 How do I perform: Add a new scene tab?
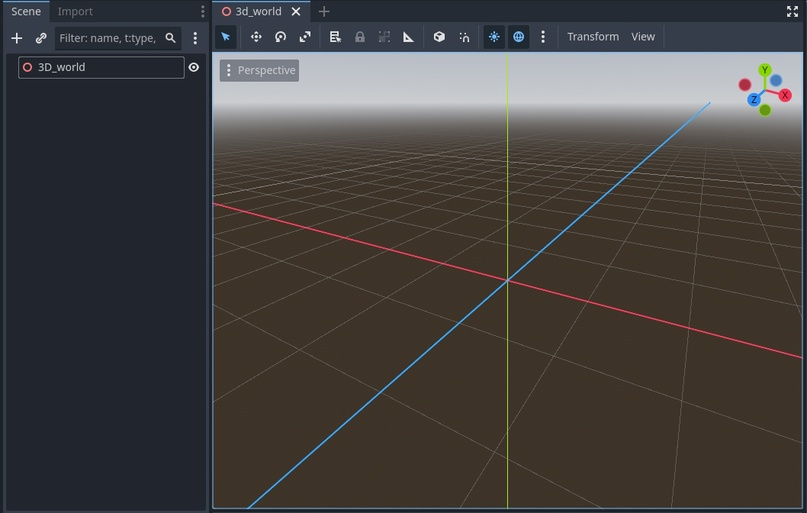click(324, 12)
